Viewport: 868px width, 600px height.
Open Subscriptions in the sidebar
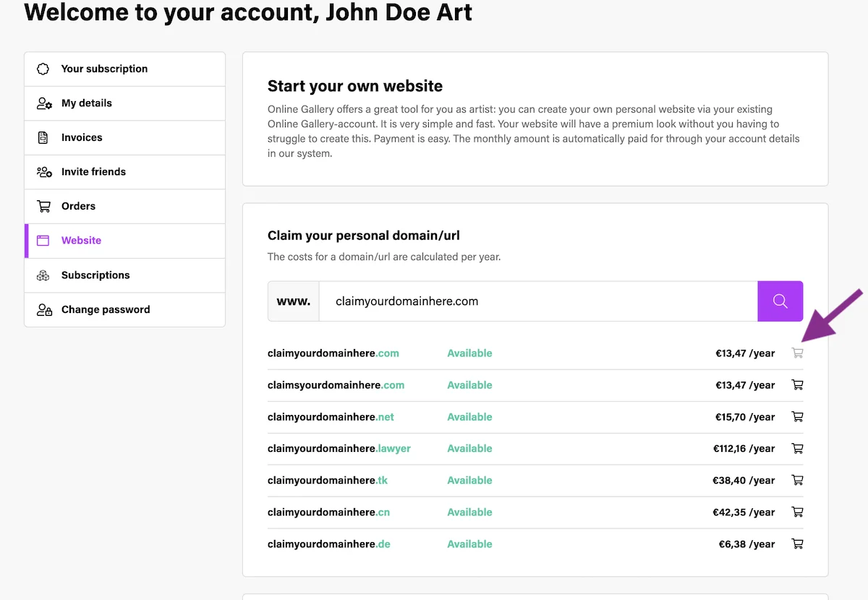tap(125, 275)
